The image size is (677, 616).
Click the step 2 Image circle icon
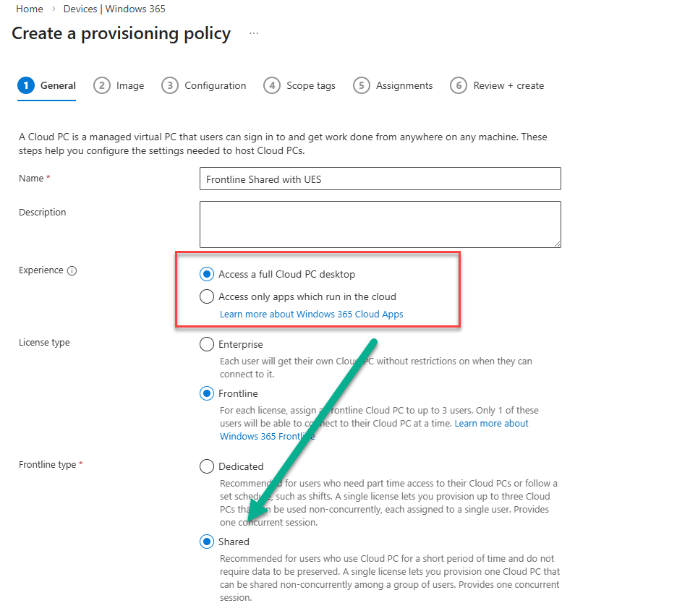tap(101, 85)
